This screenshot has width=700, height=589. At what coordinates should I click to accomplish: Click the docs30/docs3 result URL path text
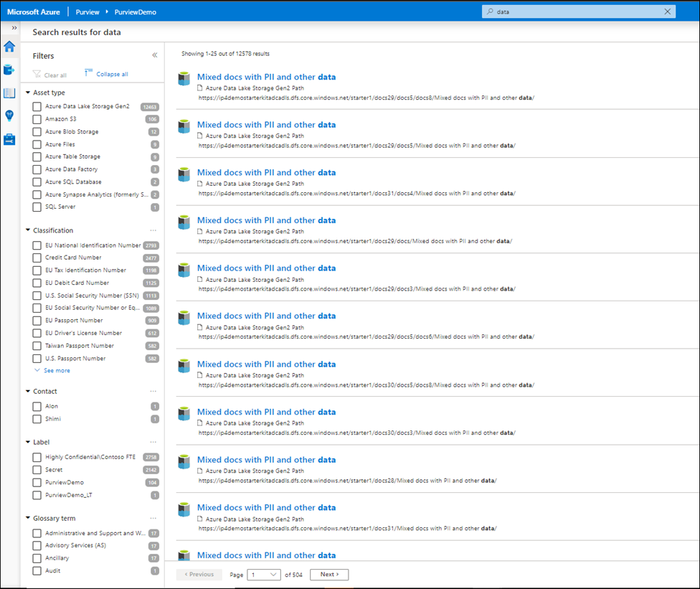tap(356, 433)
